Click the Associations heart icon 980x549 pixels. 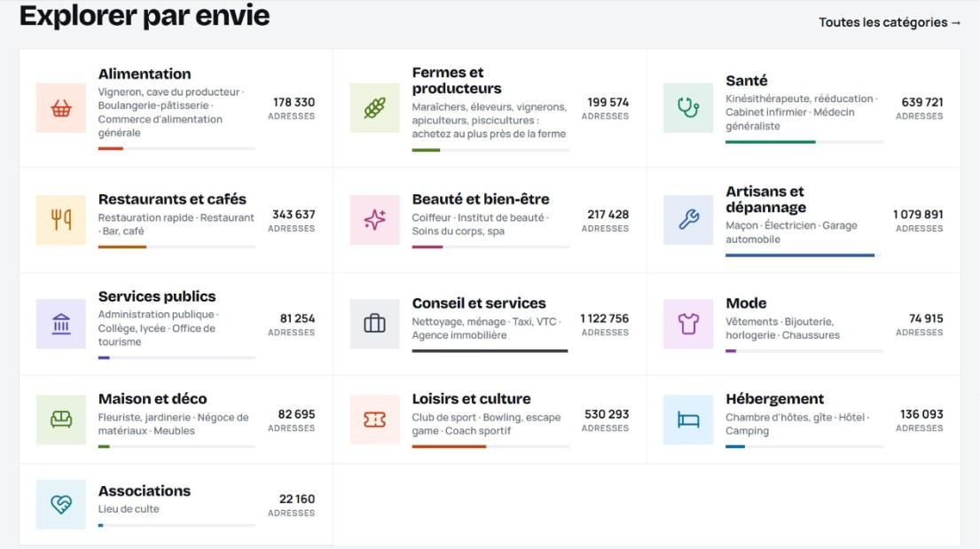tap(60, 505)
